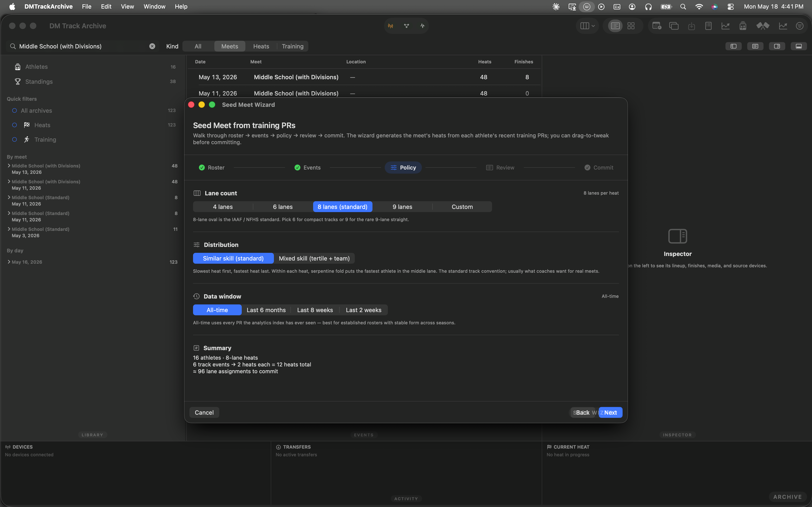
Task: Select list view icon in toolbar
Action: coord(615,26)
